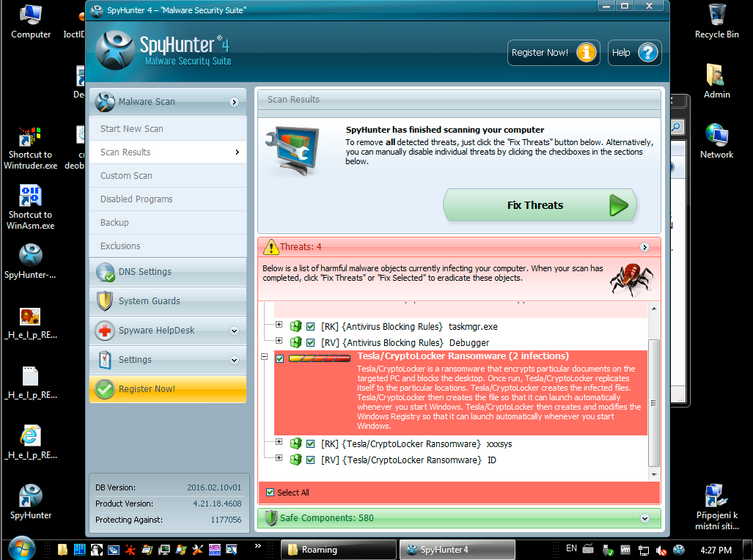Click the DNS Settings globe icon

pos(105,272)
